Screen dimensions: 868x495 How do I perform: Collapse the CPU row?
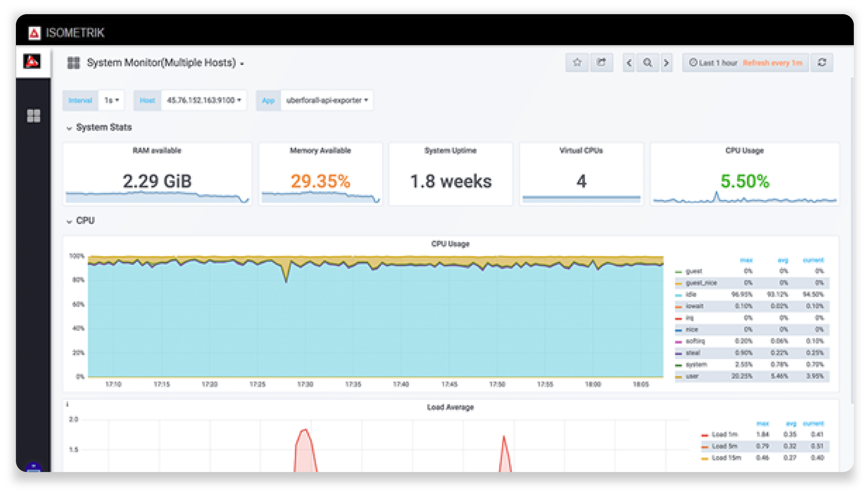[81, 221]
